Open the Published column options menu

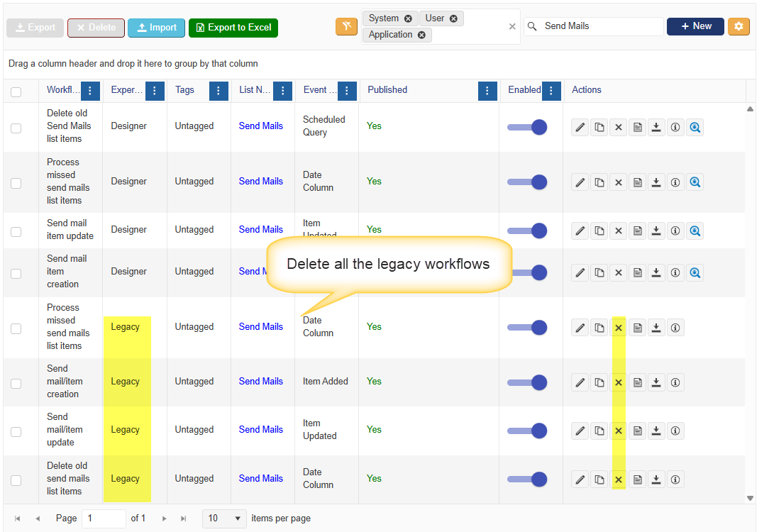487,91
